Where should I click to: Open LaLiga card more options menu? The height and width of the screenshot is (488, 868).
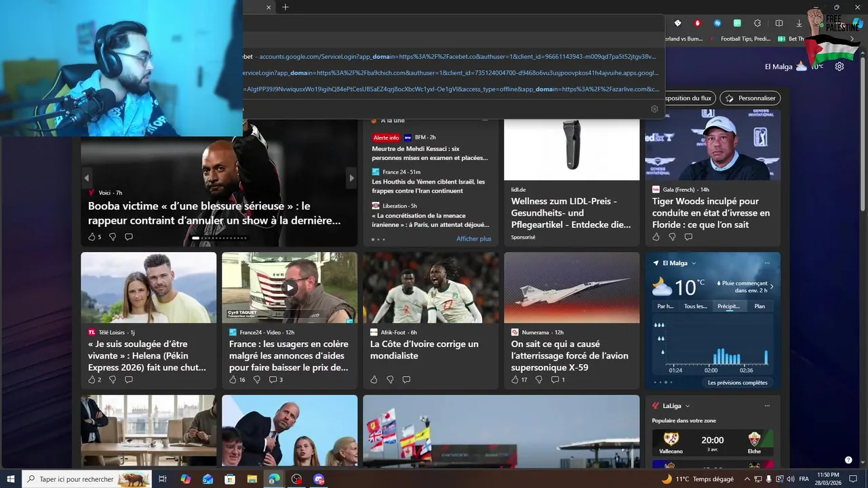click(x=767, y=406)
